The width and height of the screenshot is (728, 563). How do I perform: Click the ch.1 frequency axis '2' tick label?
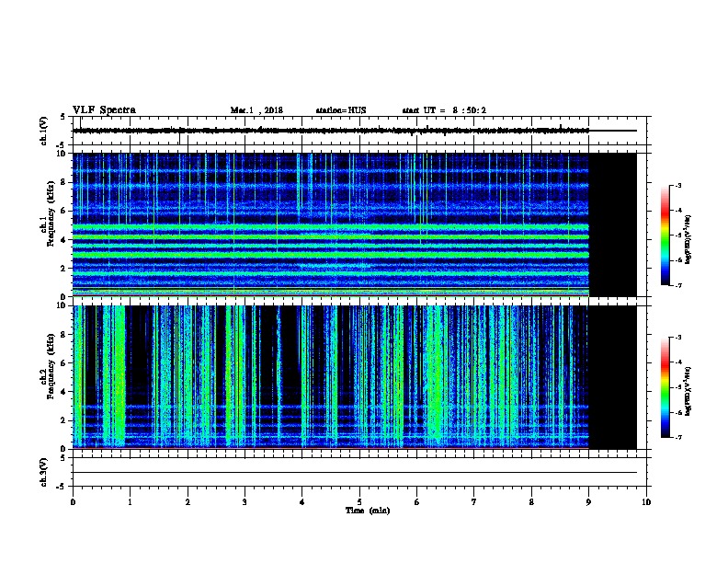pyautogui.click(x=63, y=268)
